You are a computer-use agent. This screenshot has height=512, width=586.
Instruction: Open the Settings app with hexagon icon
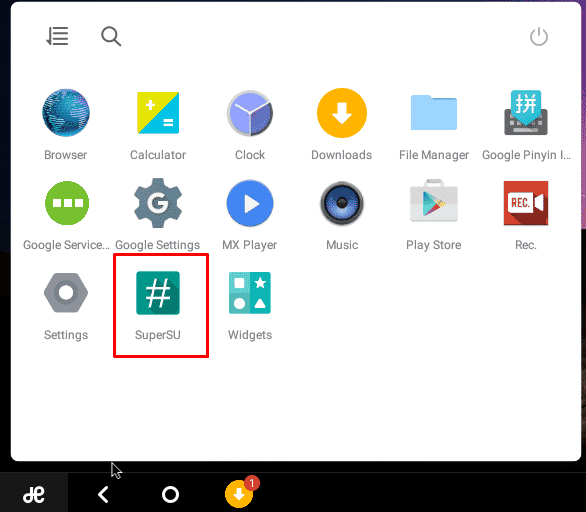pos(66,293)
